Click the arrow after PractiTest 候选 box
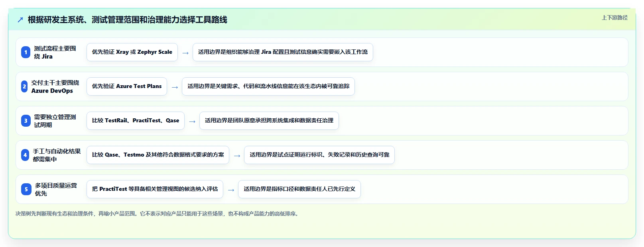The image size is (644, 247). coord(231,190)
